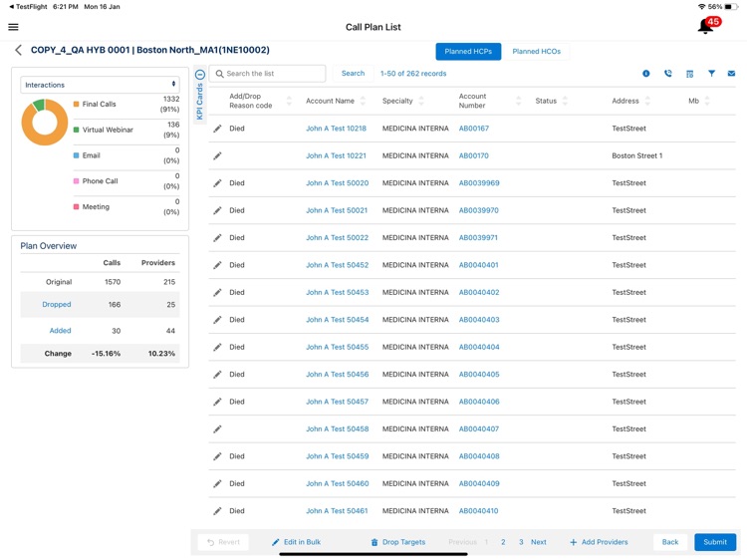Sort by Status column
Image resolution: width=747 pixels, height=560 pixels.
point(565,101)
